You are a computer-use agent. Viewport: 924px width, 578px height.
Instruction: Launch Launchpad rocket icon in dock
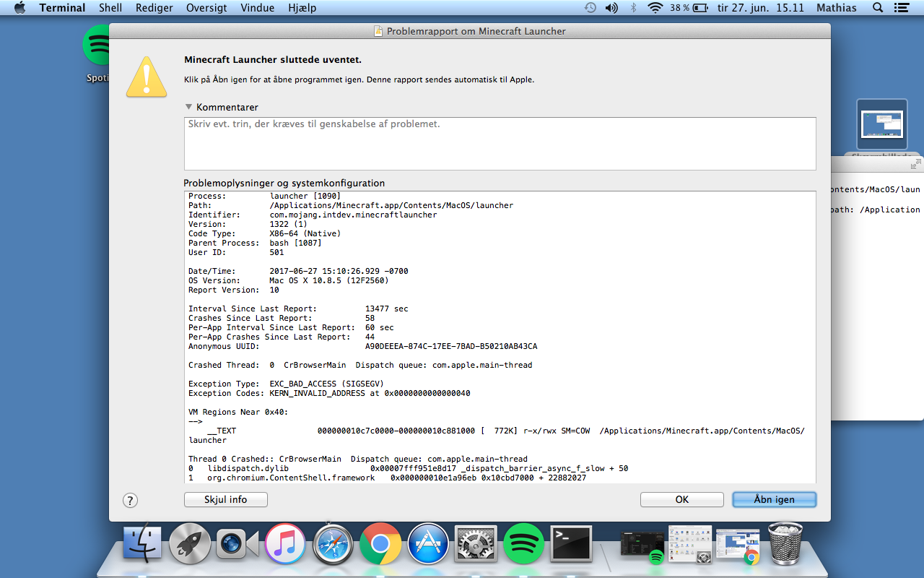(x=190, y=544)
